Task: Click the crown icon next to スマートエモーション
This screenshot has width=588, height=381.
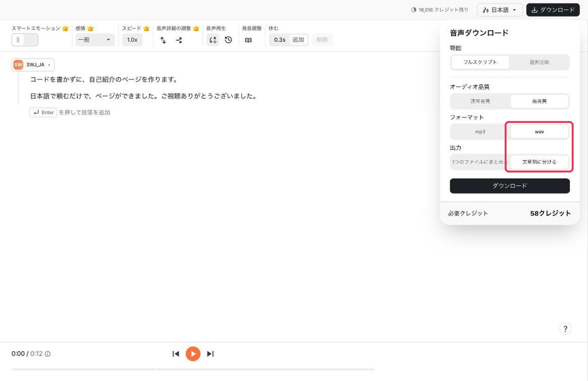Action: (x=65, y=28)
